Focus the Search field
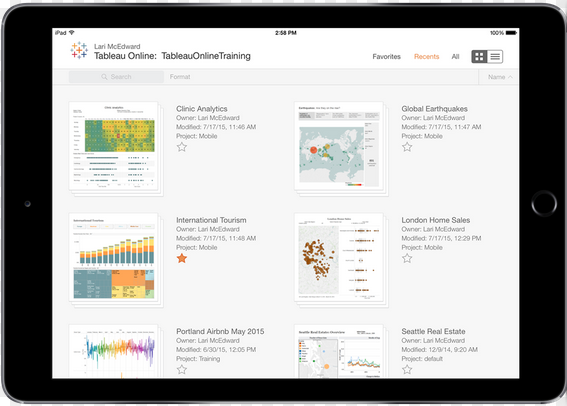This screenshot has width=567, height=406. tap(116, 77)
